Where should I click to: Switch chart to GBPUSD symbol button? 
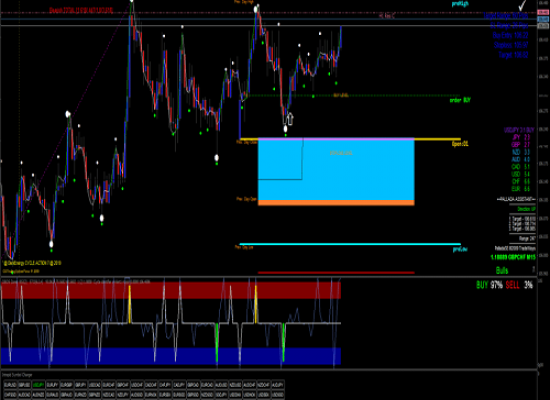(24, 385)
